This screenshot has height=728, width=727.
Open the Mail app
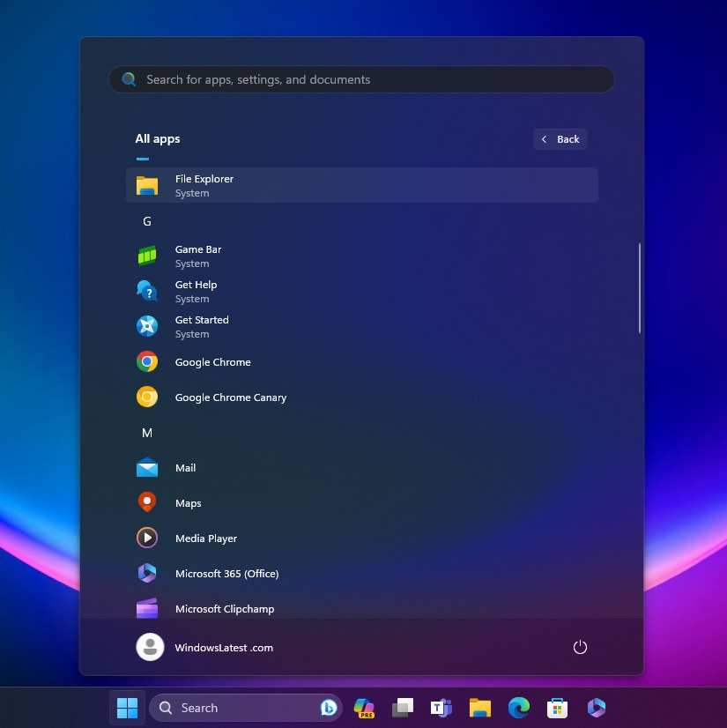pos(185,468)
